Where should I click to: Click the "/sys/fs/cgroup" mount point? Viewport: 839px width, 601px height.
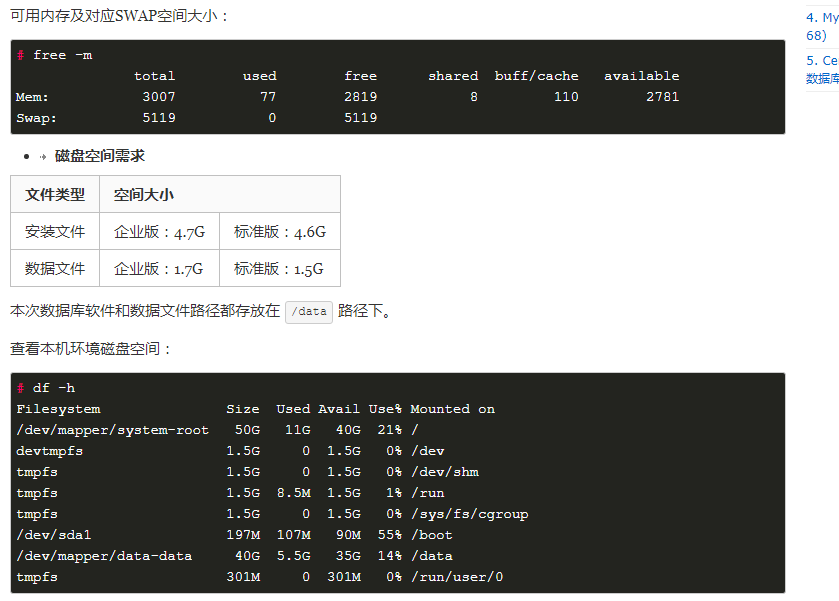(x=469, y=514)
